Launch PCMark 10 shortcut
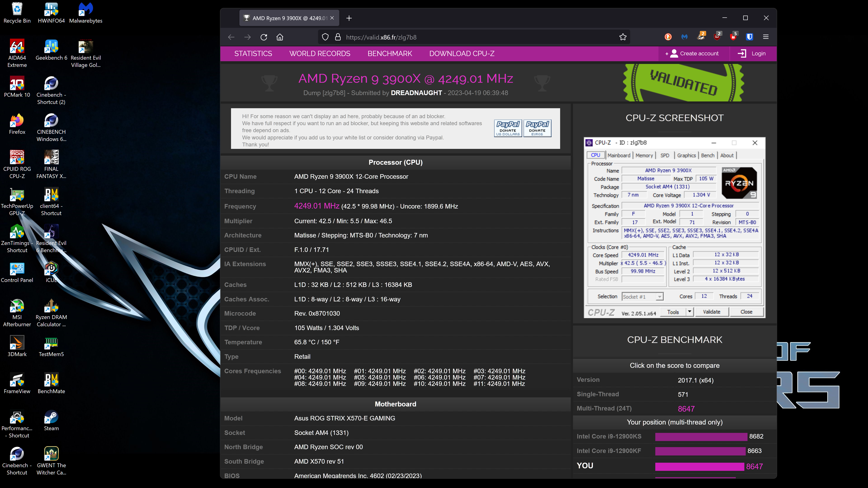 (17, 87)
